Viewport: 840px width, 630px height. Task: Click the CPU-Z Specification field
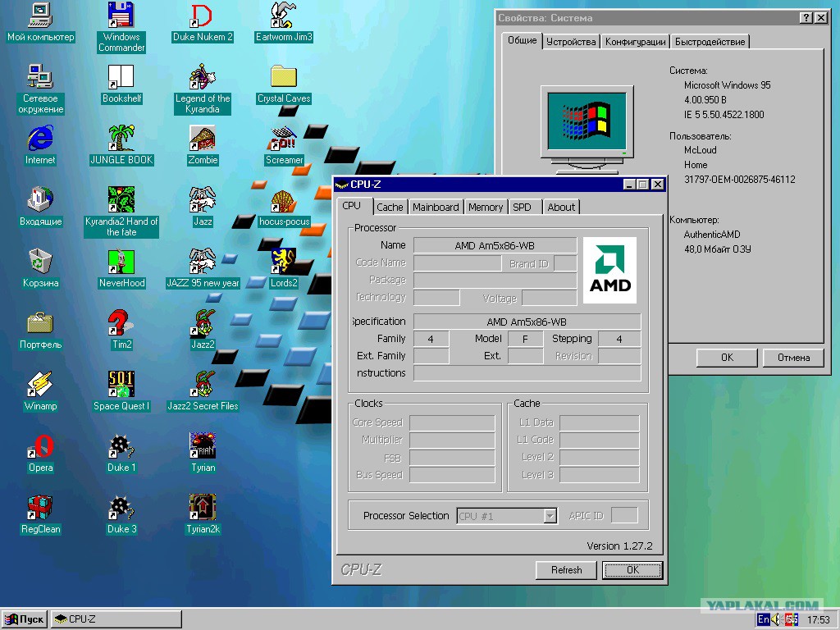coord(527,322)
